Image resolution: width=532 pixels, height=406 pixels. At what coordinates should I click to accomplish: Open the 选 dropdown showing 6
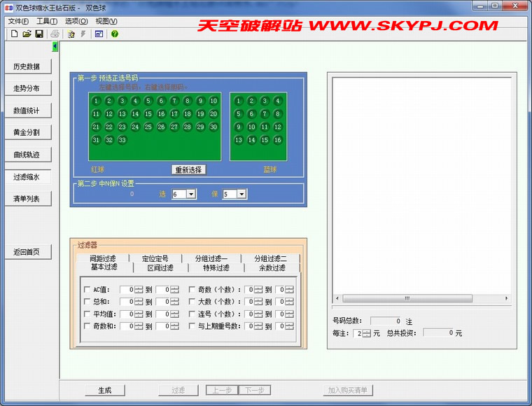tap(191, 194)
